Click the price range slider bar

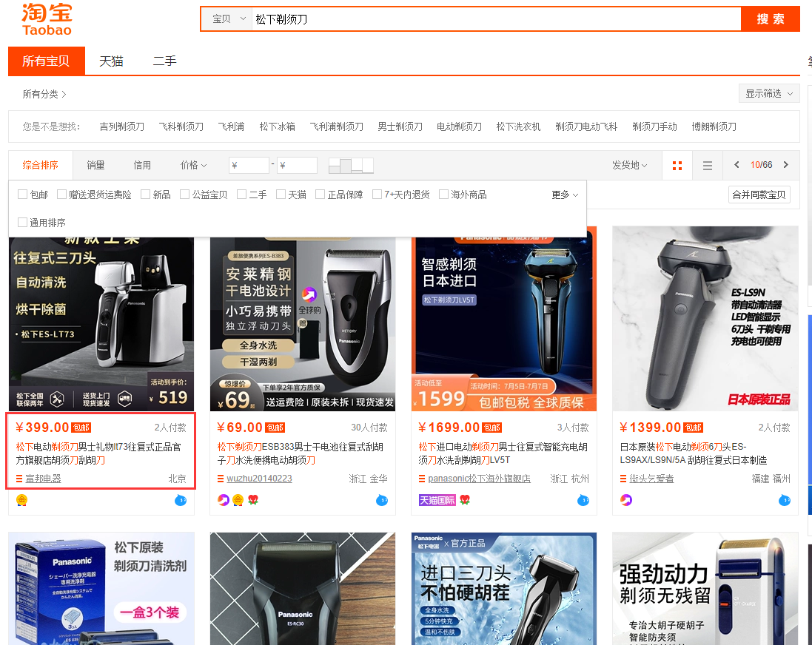(x=351, y=166)
